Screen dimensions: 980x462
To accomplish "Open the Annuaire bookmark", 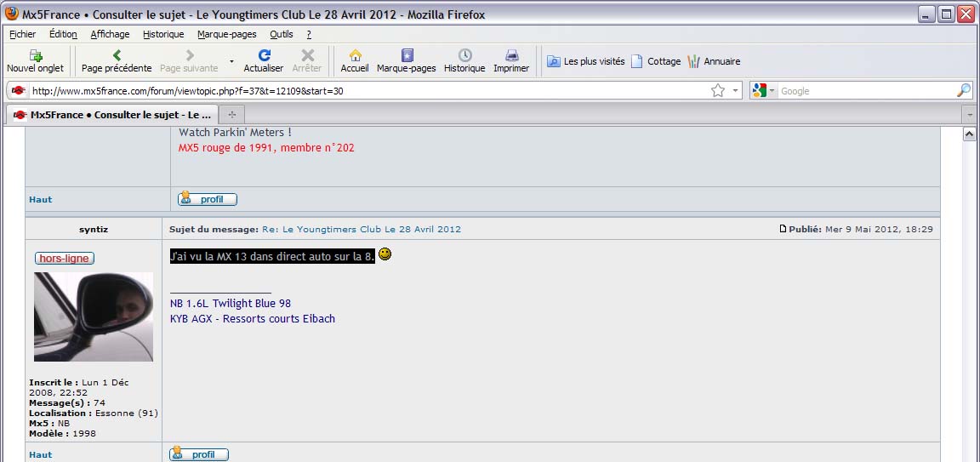I will pos(714,61).
